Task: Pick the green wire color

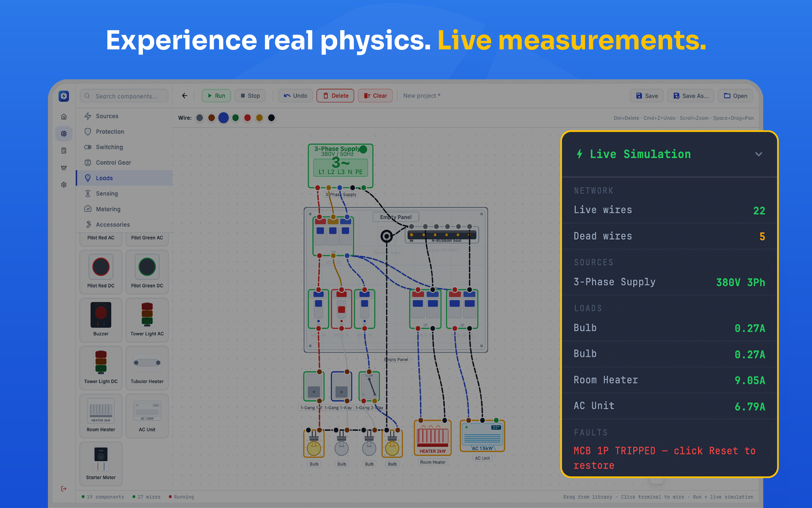Action: coord(235,118)
